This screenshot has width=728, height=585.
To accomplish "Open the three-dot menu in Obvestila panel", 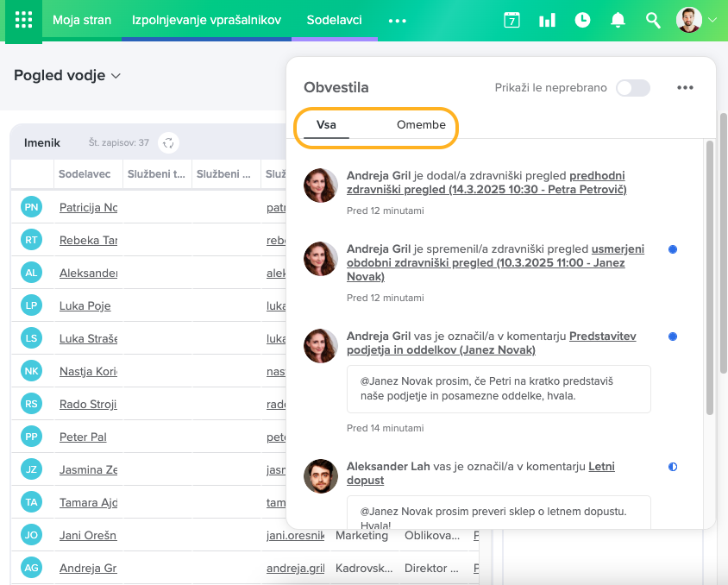I will pyautogui.click(x=685, y=88).
